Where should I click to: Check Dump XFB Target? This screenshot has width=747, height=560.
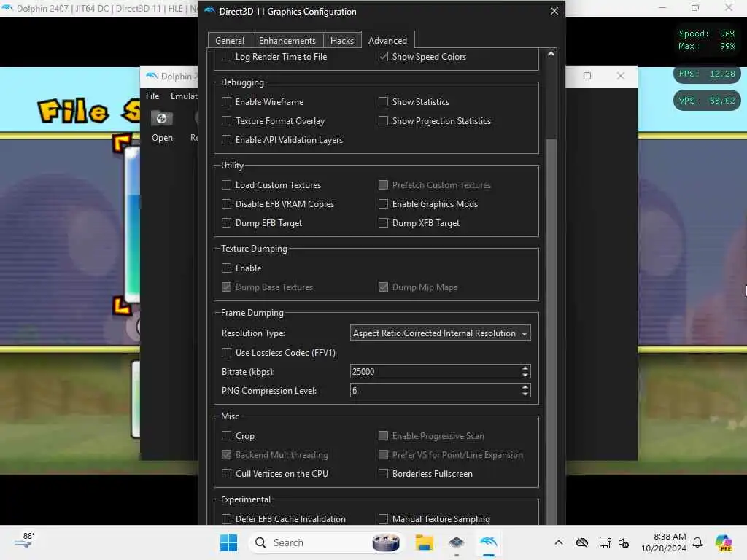tap(383, 223)
